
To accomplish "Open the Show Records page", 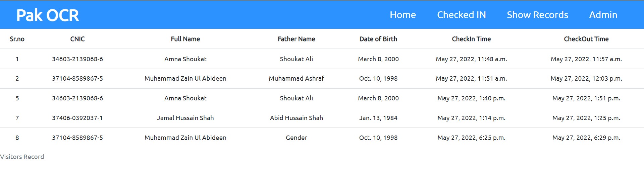I will click(537, 15).
